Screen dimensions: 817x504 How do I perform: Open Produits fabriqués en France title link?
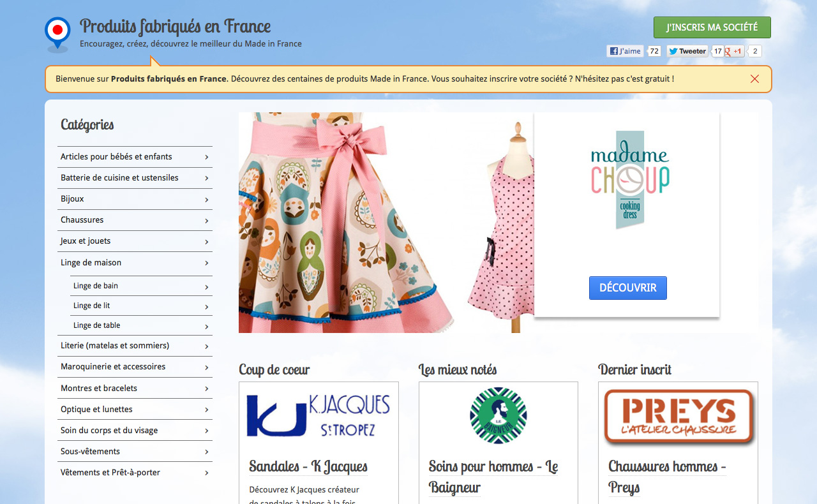176,26
